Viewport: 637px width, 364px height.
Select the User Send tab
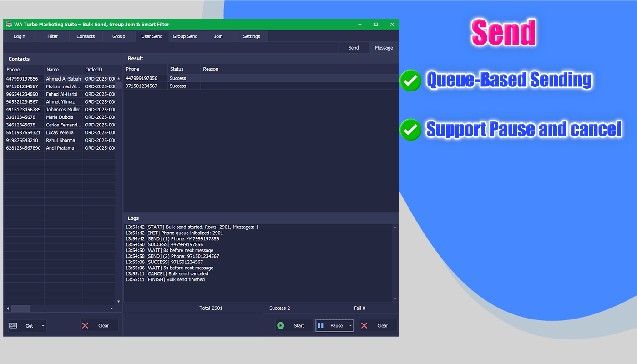pos(152,36)
